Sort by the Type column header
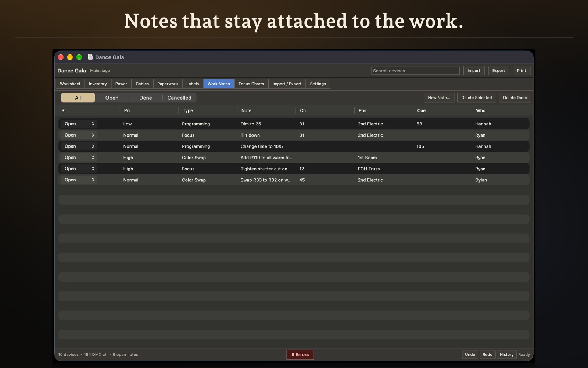 click(x=188, y=110)
